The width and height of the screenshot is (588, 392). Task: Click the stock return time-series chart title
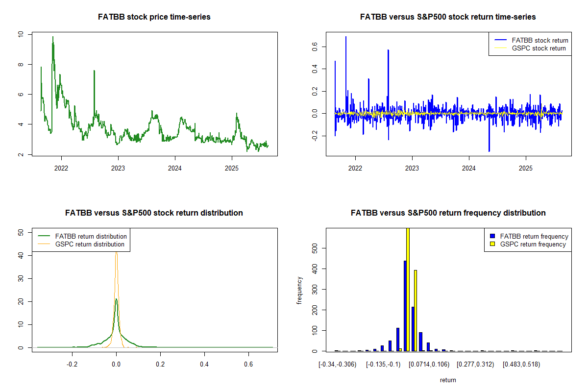tap(448, 17)
